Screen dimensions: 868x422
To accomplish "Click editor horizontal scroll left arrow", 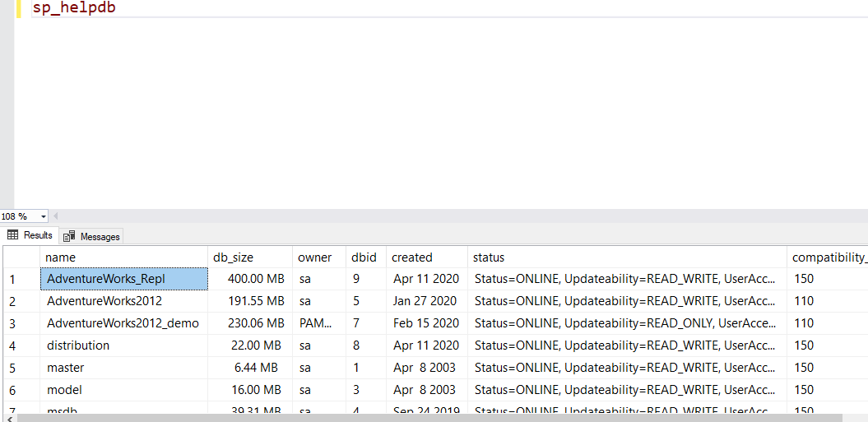I will coord(55,216).
